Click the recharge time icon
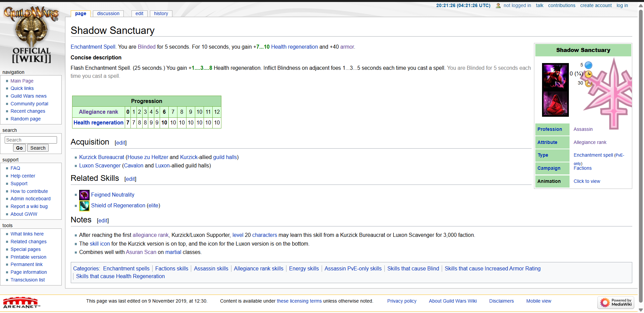Screen dimensions: 644x313 pos(588,83)
